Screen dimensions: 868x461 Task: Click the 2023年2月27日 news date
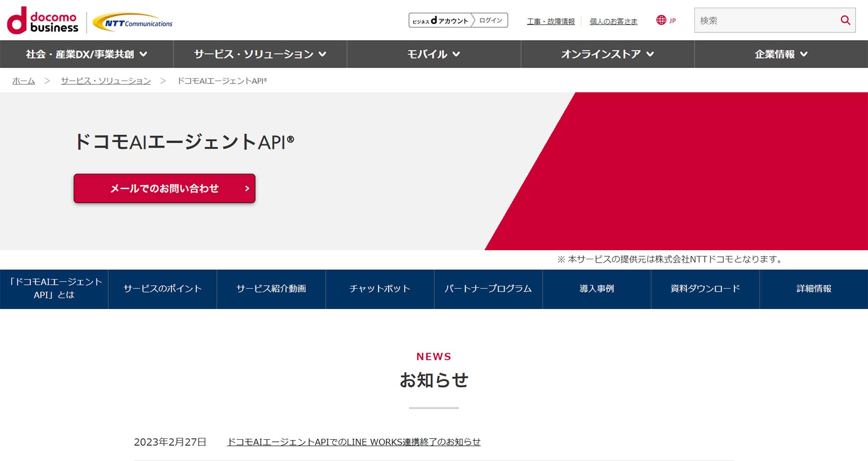click(x=170, y=442)
